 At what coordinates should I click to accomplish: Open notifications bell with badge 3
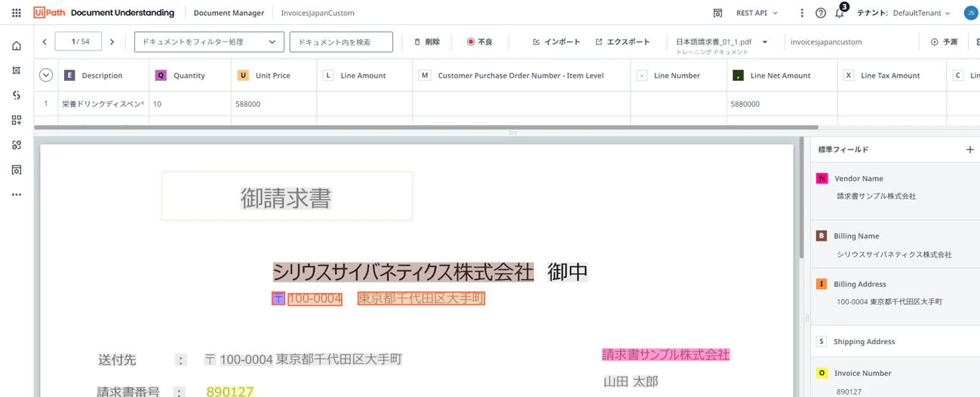point(840,11)
